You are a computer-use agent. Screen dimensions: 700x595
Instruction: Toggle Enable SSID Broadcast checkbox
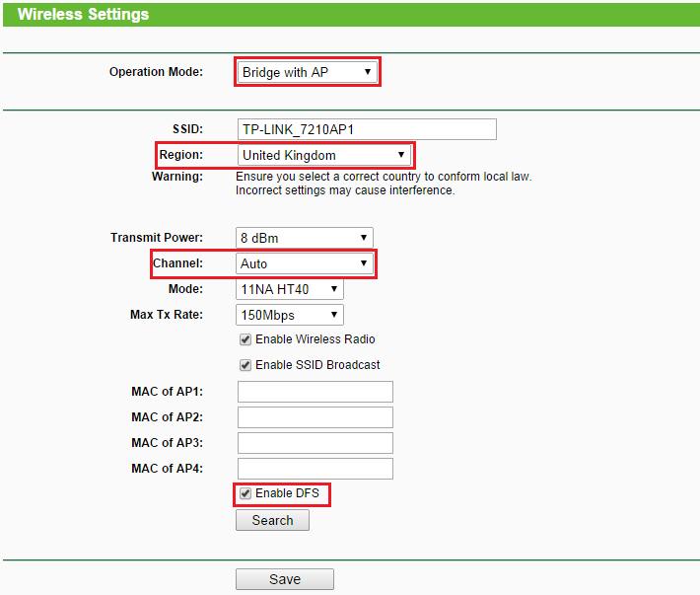(245, 365)
